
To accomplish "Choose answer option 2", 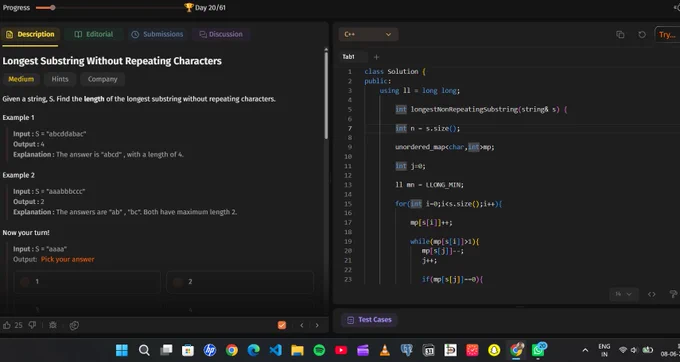I will coord(240,282).
